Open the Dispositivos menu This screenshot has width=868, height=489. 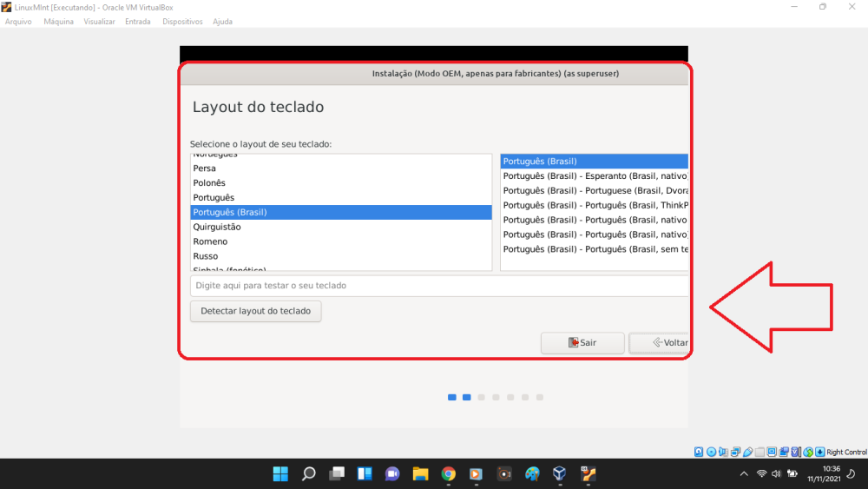tap(182, 22)
